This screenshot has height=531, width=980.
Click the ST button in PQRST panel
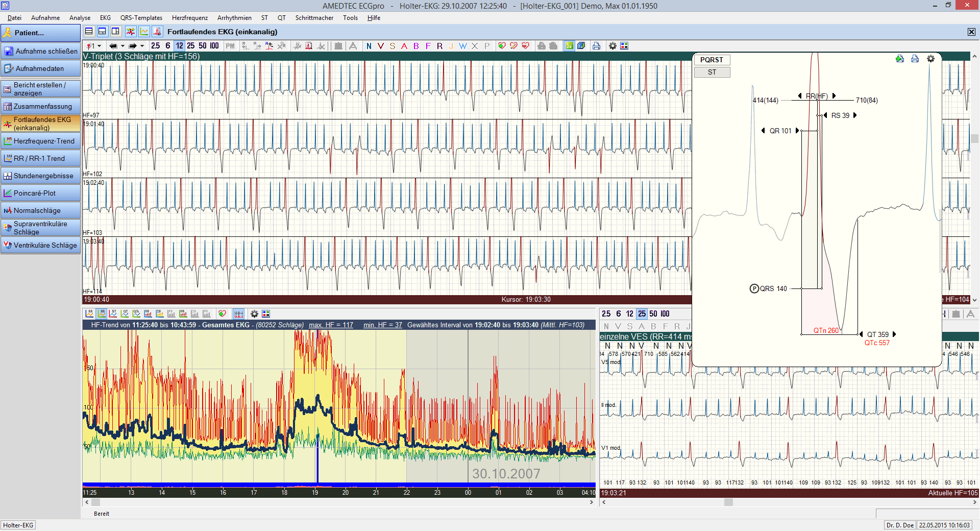pyautogui.click(x=712, y=72)
